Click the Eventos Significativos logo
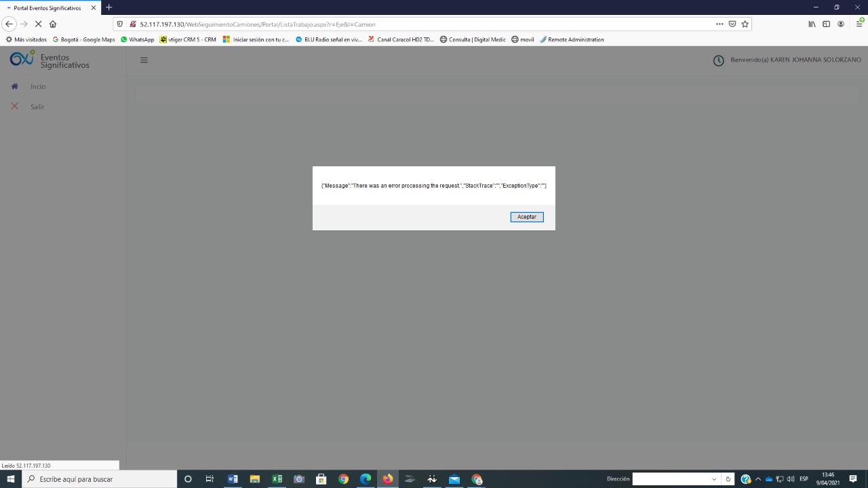Screen dimensions: 868x488 tap(50, 60)
